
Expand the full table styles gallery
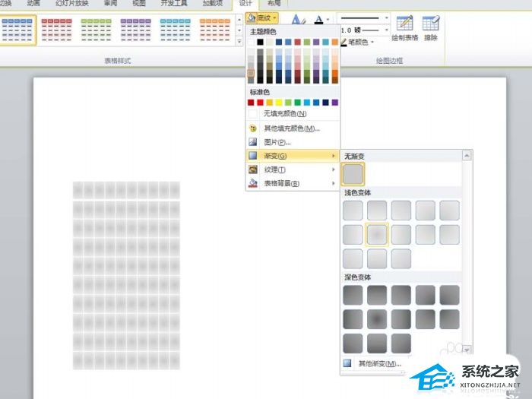point(239,41)
